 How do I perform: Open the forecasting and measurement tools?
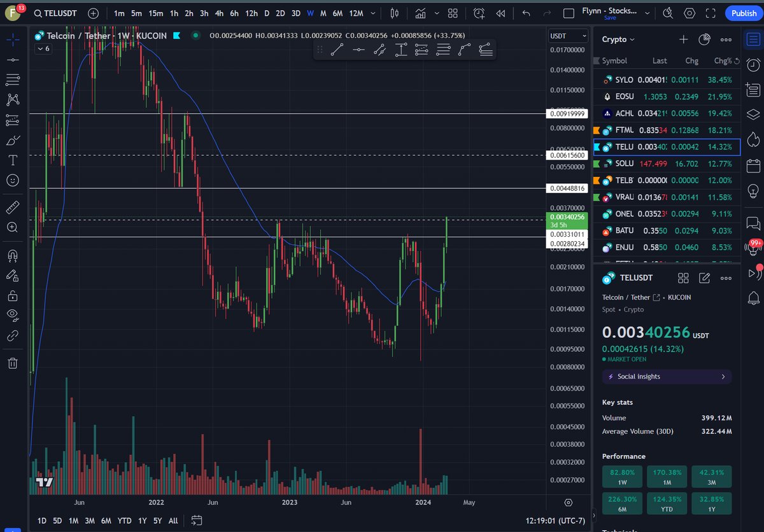coord(12,120)
